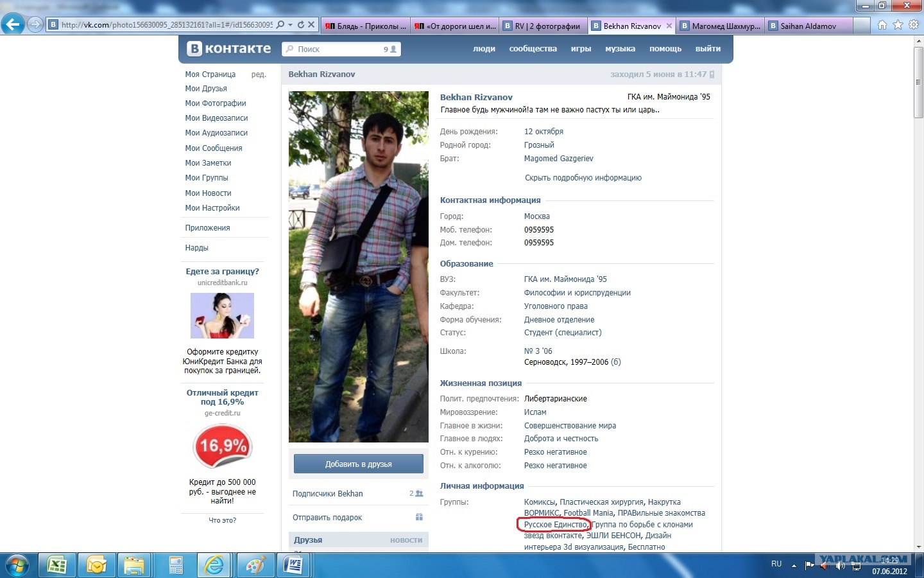This screenshot has width=924, height=578.
Task: Open 'Мои Видеозаписи' in sidebar
Action: coord(216,118)
